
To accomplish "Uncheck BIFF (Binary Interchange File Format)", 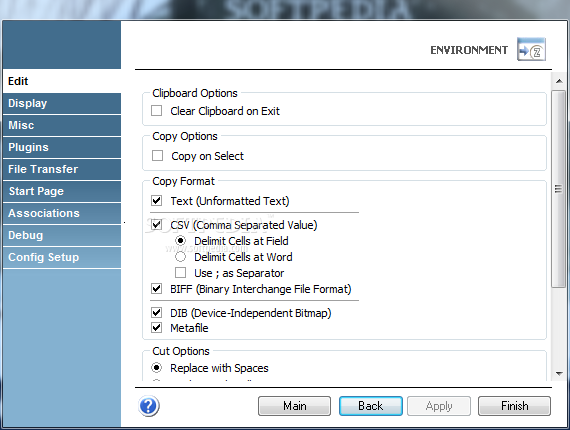I will pos(157,289).
